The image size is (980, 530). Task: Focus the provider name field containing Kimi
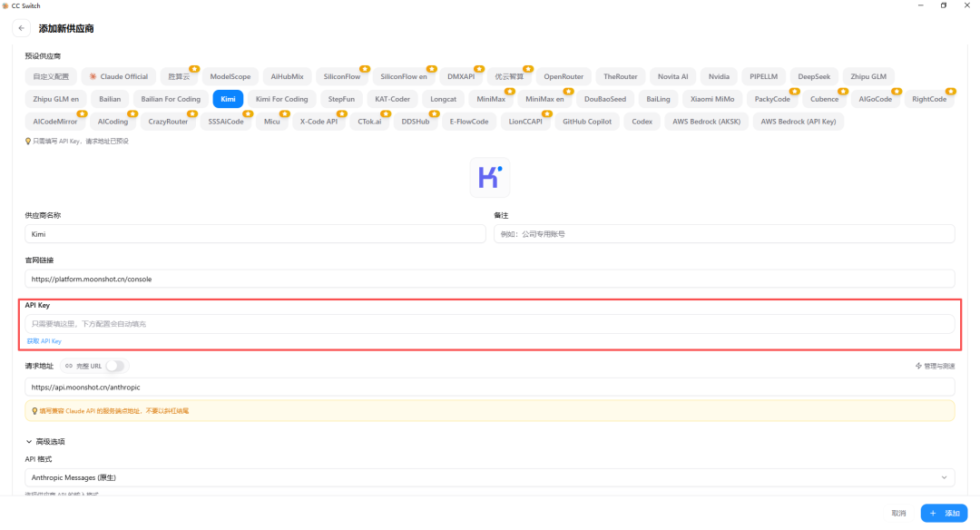255,234
